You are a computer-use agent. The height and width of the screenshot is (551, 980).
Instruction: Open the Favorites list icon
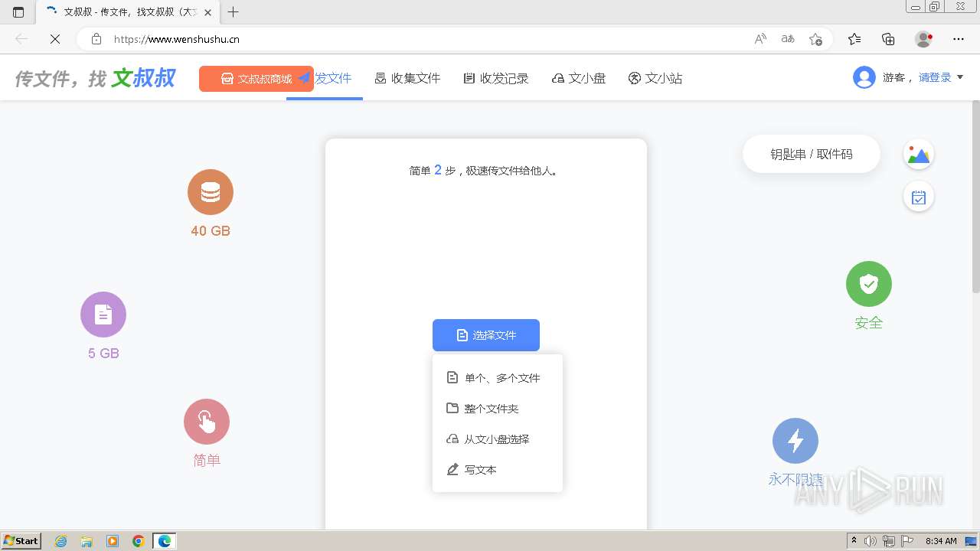click(854, 39)
